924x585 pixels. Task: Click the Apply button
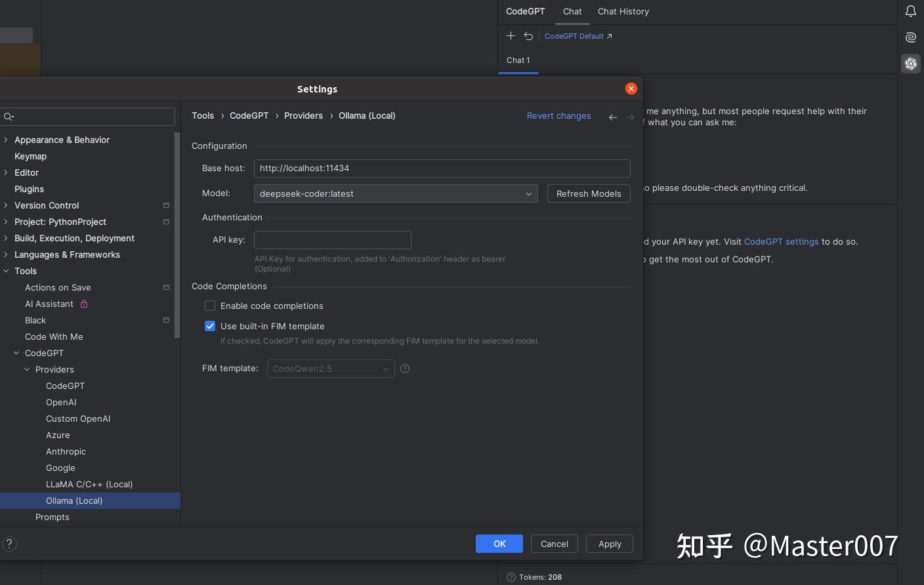click(x=610, y=544)
